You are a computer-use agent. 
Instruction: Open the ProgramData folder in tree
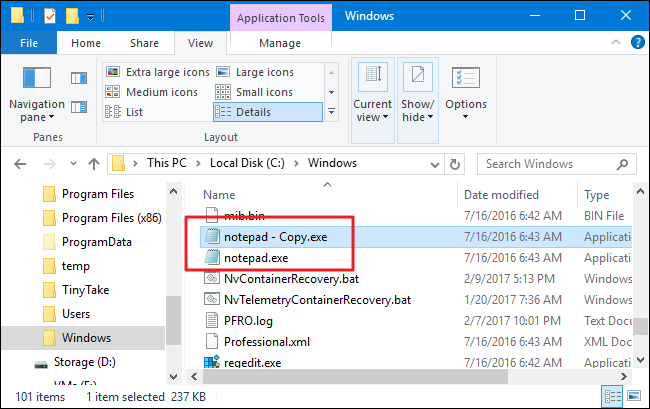coord(87,242)
